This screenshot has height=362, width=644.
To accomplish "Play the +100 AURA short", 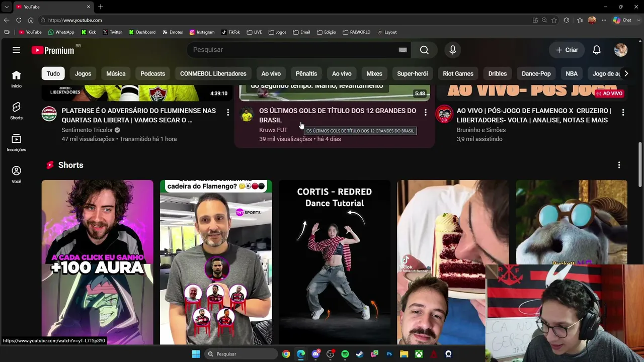I will tap(98, 262).
